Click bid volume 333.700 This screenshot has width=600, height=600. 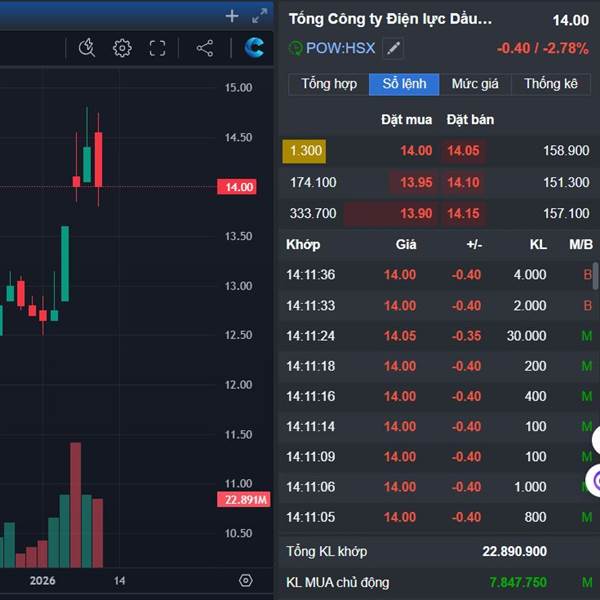pyautogui.click(x=313, y=214)
